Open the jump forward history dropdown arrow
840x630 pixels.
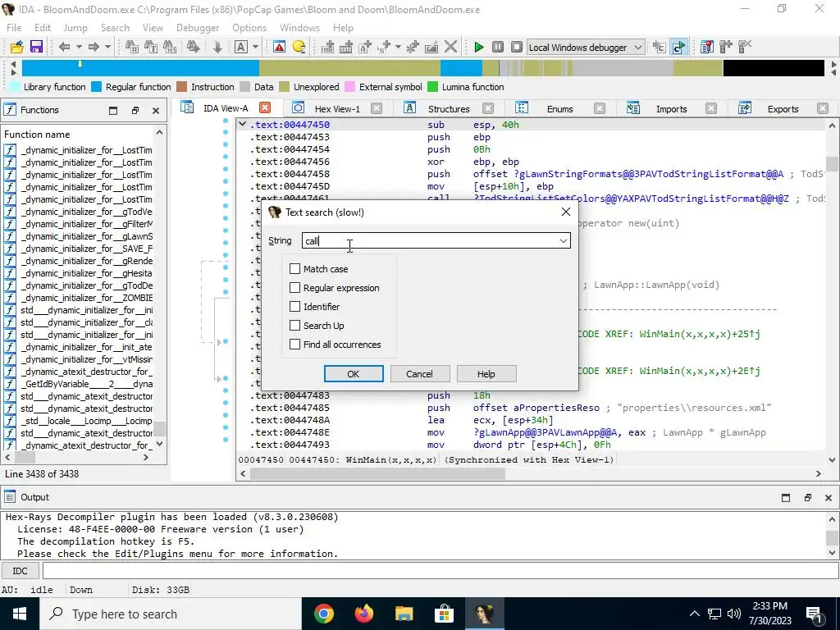pos(107,47)
